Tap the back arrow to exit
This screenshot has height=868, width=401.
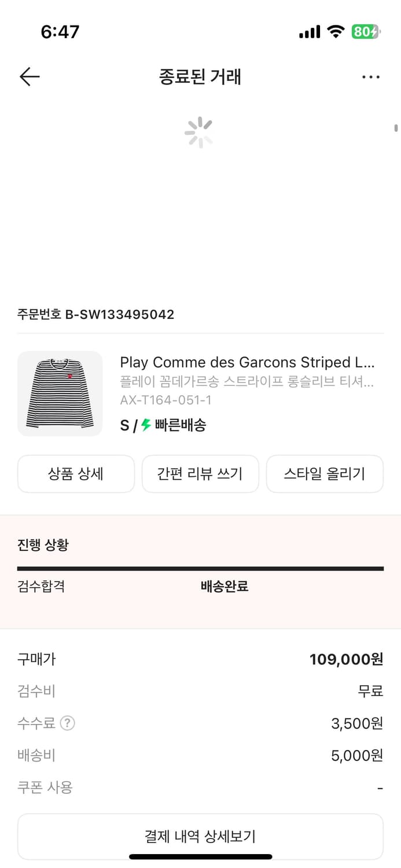pyautogui.click(x=29, y=76)
